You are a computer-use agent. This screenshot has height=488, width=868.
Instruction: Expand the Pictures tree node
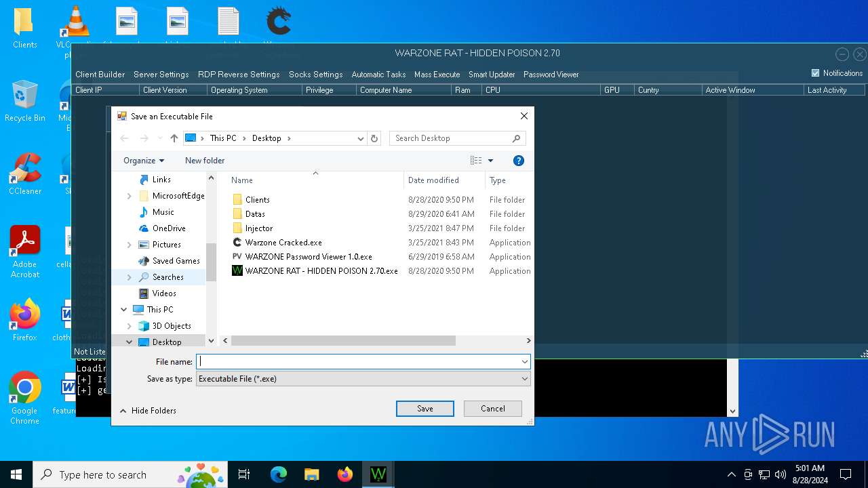130,245
